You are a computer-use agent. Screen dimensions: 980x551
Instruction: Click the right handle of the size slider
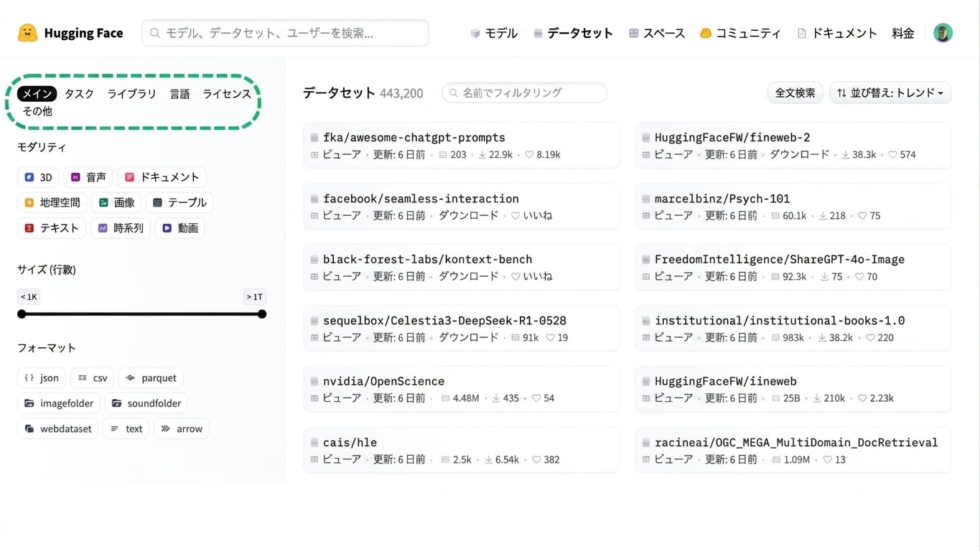pyautogui.click(x=262, y=314)
